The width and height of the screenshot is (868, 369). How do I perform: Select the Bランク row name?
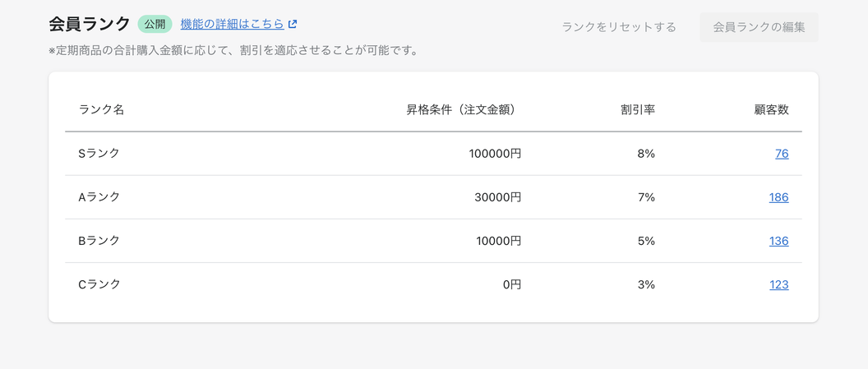pos(99,241)
